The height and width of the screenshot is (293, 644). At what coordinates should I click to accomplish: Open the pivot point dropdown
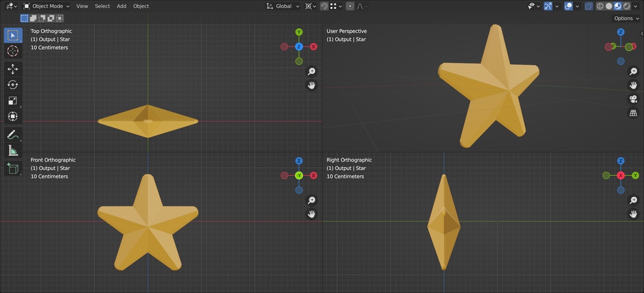pos(311,6)
